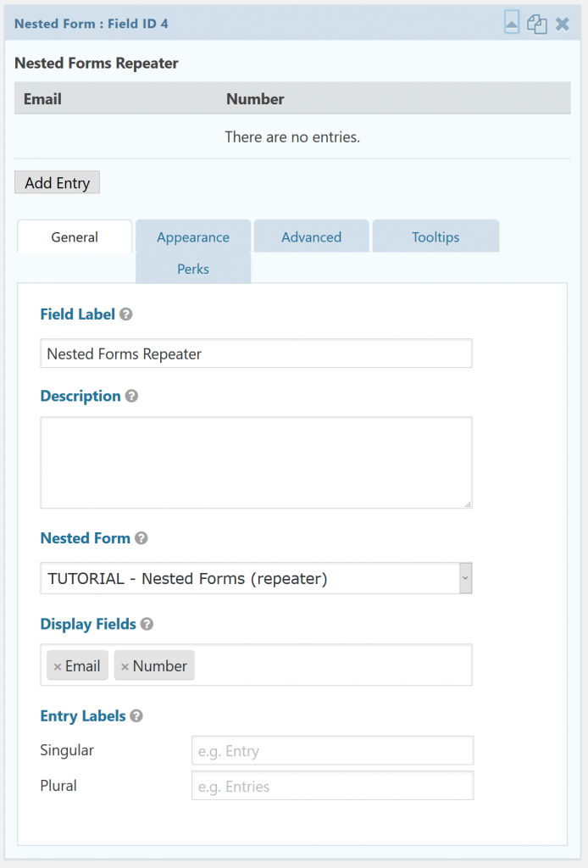Switch to the Appearance tab
588x868 pixels.
point(193,237)
